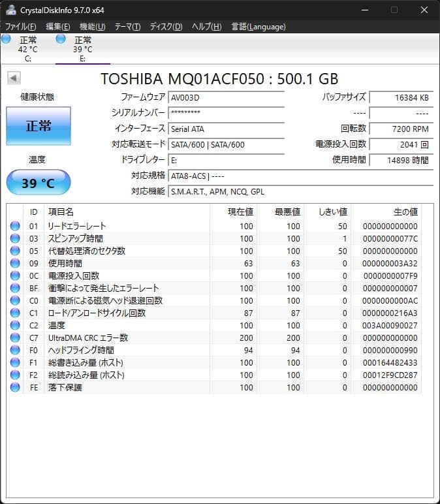Click the 項目名 column header
440x504 pixels.
pos(127,212)
